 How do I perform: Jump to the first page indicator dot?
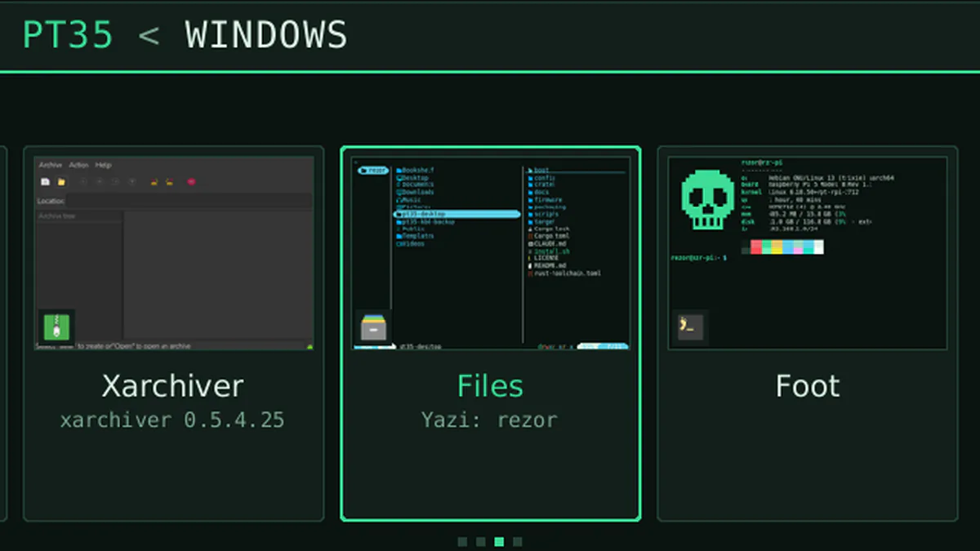click(x=462, y=541)
